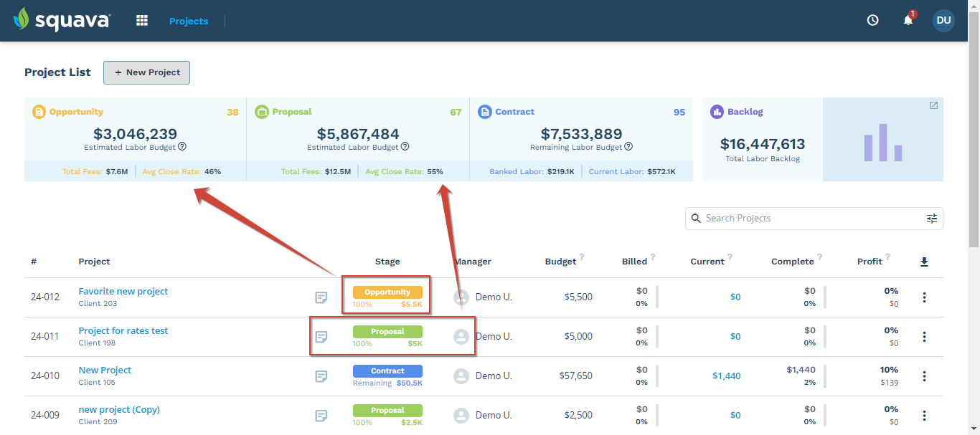Open the notifications bell
The width and height of the screenshot is (980, 435).
[x=906, y=20]
